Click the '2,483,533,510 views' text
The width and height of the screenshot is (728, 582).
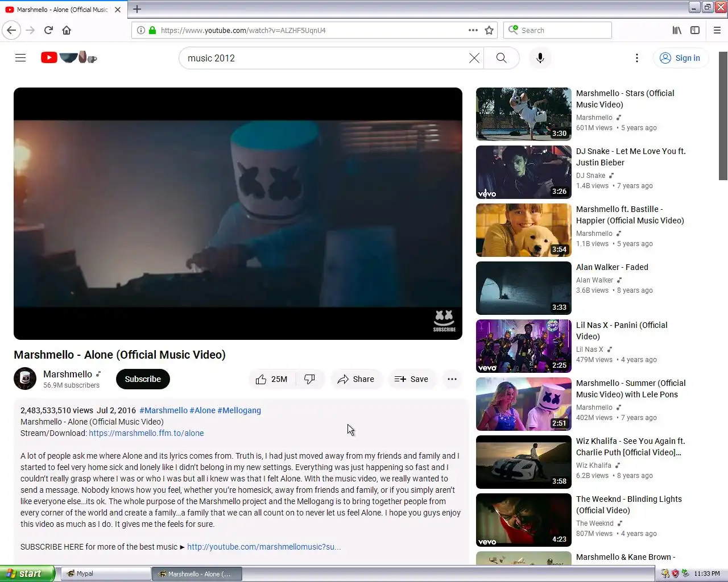click(x=57, y=410)
